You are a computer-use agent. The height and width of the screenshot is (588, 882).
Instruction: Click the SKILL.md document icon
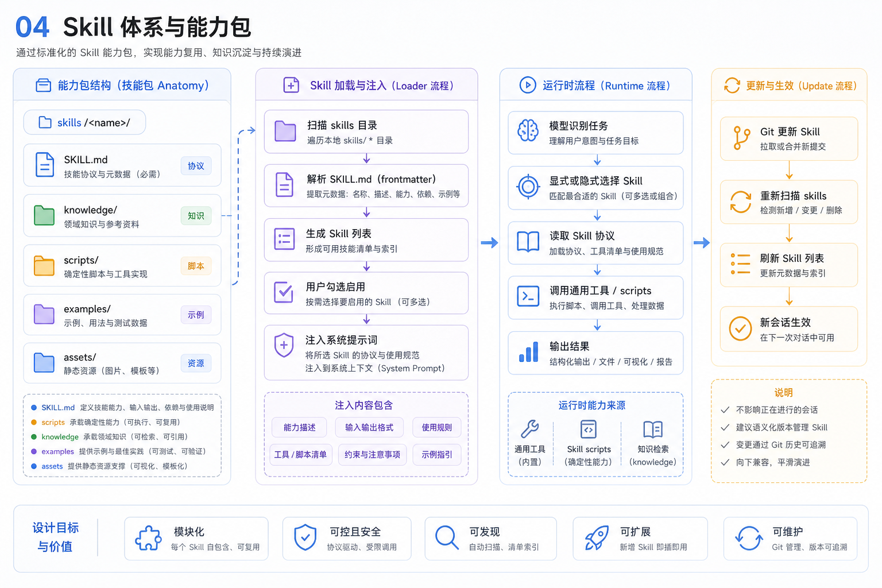(45, 165)
